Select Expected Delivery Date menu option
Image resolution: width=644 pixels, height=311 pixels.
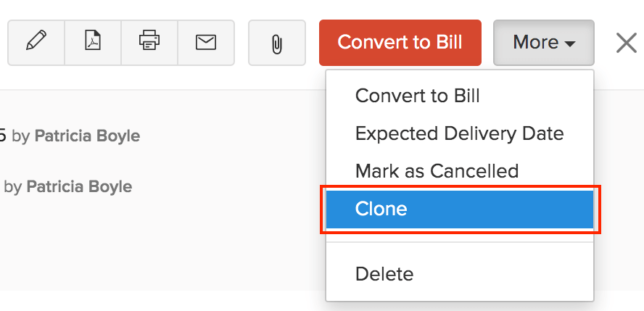(x=459, y=133)
